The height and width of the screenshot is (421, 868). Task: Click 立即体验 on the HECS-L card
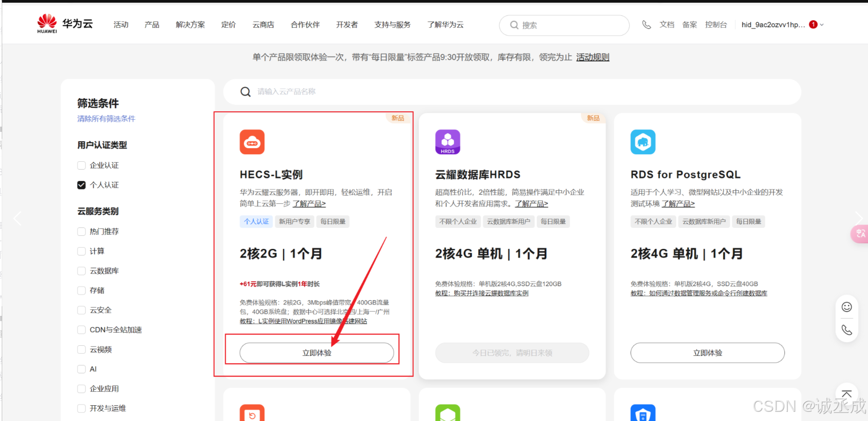[x=317, y=353]
